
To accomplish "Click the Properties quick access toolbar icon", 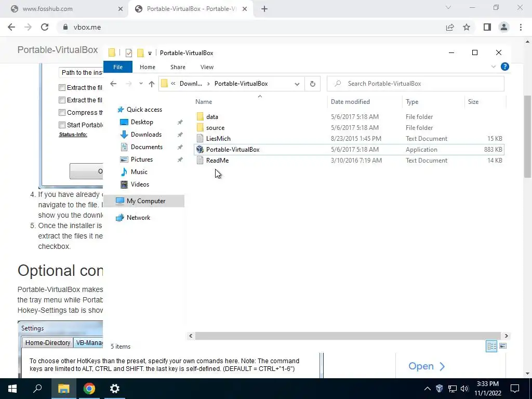I will pos(129,53).
